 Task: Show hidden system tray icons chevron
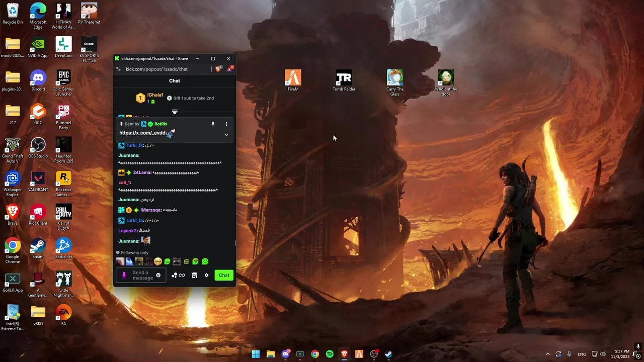[x=547, y=354]
